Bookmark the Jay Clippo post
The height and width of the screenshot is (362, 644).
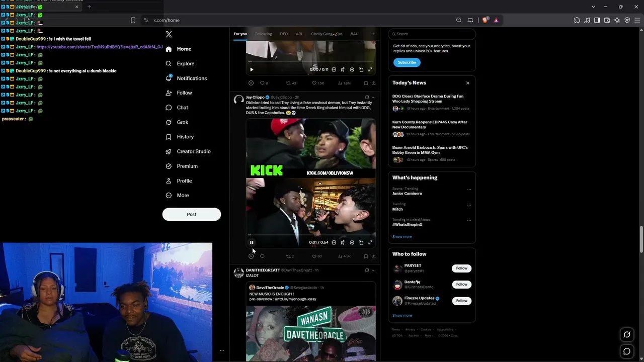(366, 256)
